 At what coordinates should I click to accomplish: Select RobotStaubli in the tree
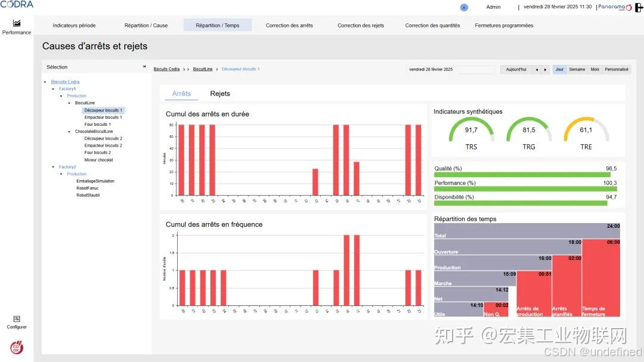click(x=88, y=195)
